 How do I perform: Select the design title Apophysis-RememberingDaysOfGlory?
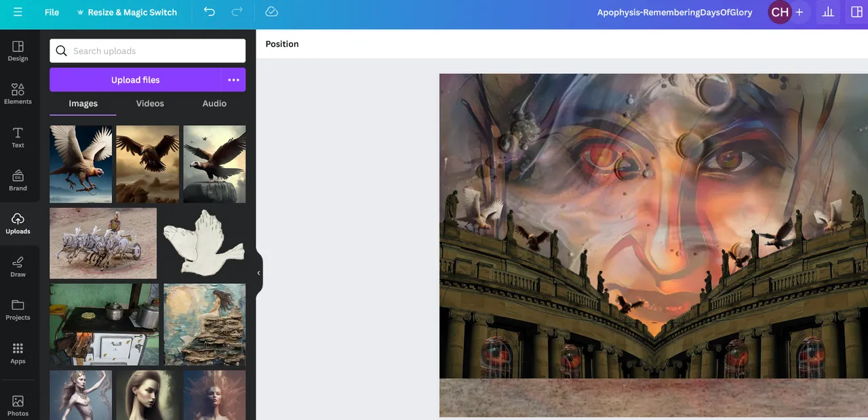[x=675, y=12]
